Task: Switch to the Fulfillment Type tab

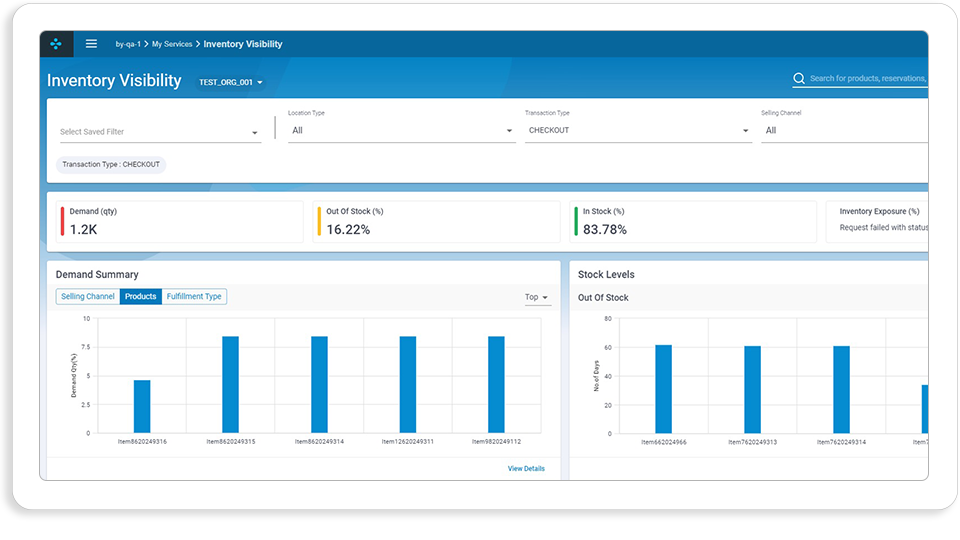Action: coord(194,296)
